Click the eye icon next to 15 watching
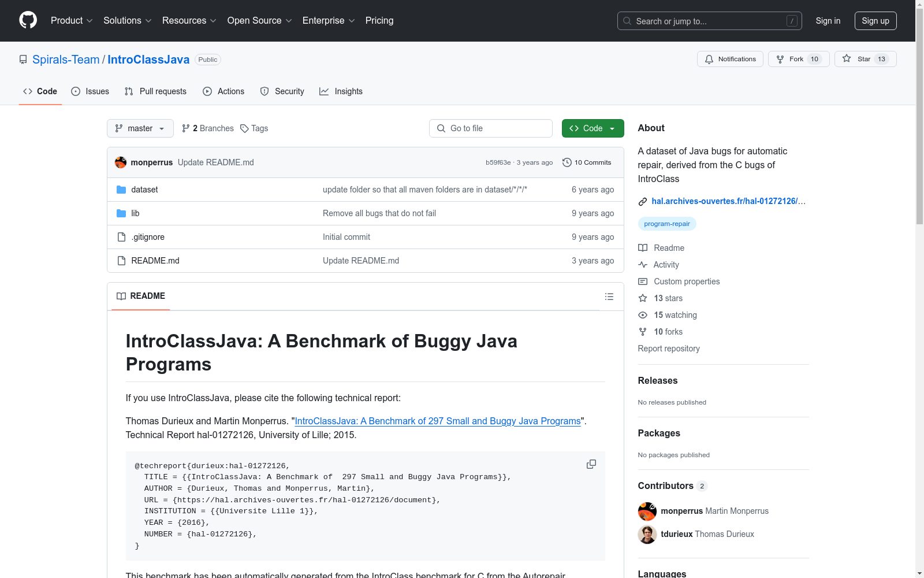Image resolution: width=924 pixels, height=578 pixels. point(643,315)
